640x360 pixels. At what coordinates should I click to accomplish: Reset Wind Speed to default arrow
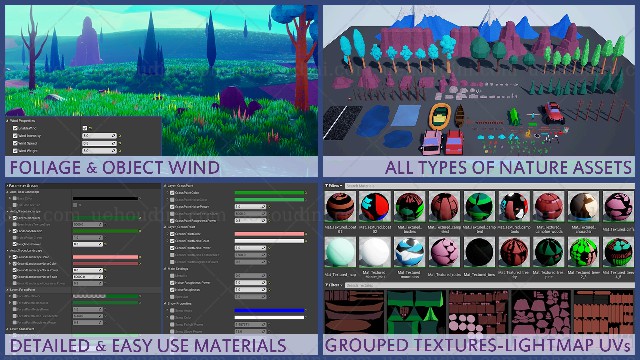point(120,143)
